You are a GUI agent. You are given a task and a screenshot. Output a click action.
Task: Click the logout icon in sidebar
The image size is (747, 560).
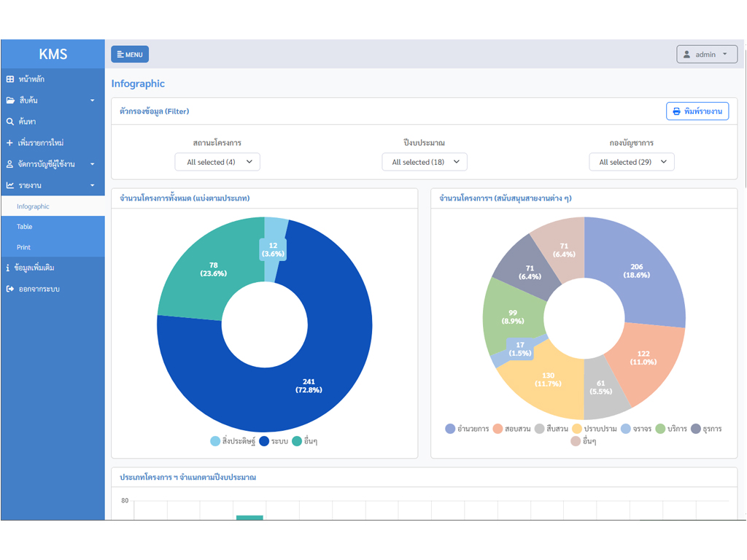(x=10, y=289)
